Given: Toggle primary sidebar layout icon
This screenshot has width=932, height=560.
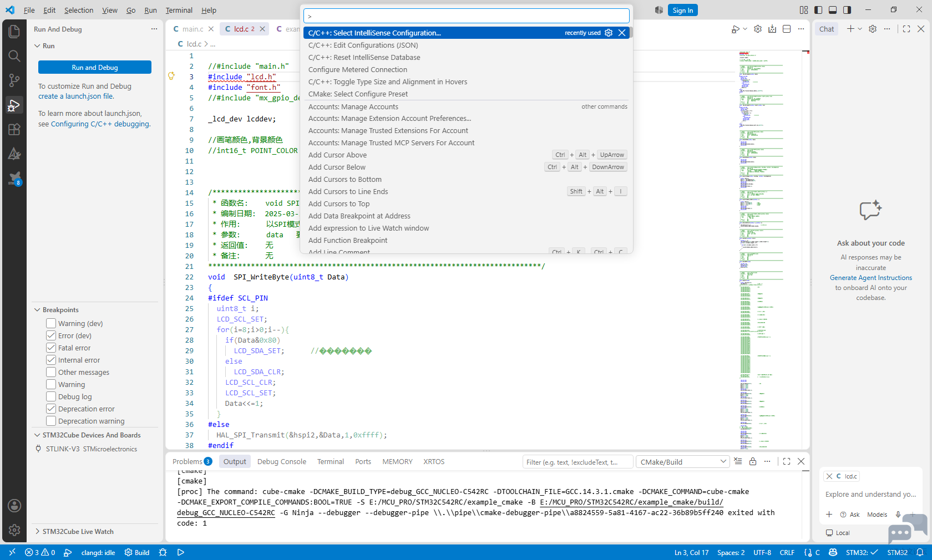Looking at the screenshot, I should click(x=818, y=10).
